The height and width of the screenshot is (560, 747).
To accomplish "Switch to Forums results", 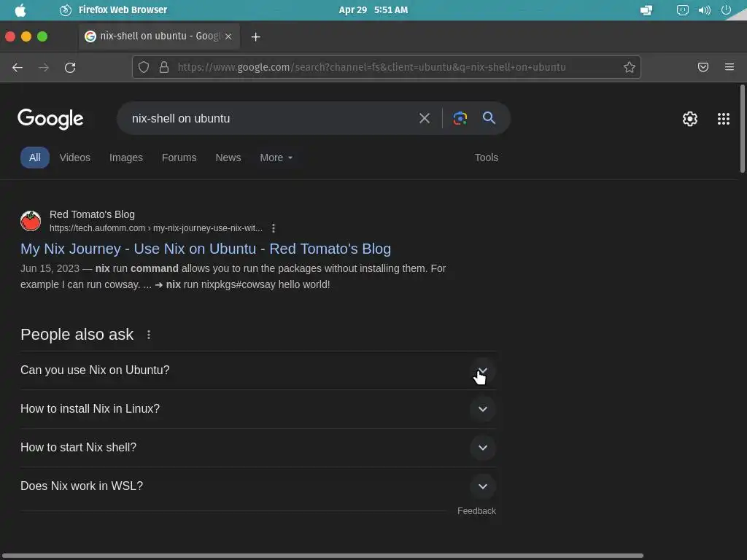I will 179,157.
